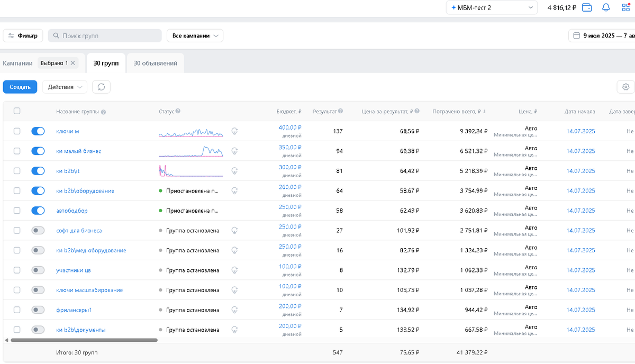Screen dimensions: 635x364
Task: Click the Поиск групп search field
Action: click(105, 36)
